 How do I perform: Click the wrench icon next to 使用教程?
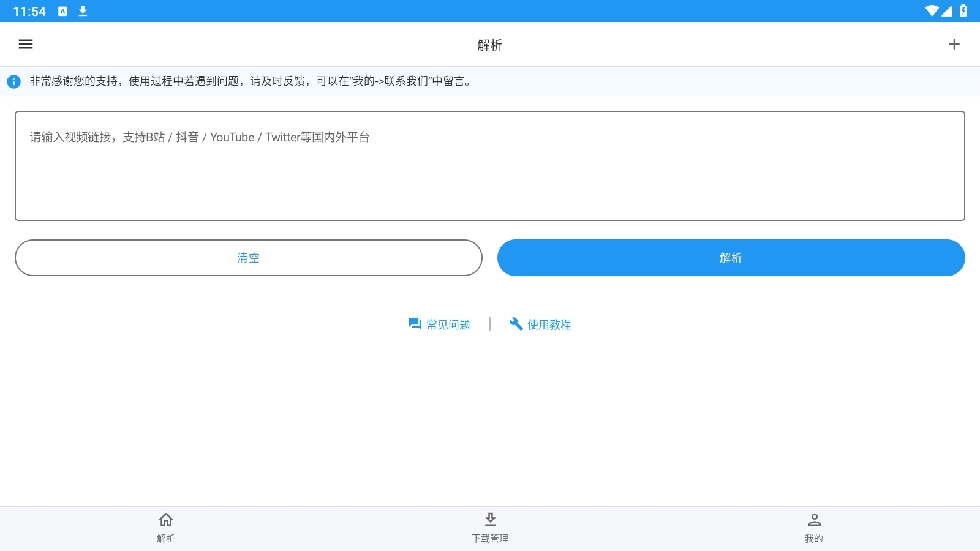click(x=515, y=324)
